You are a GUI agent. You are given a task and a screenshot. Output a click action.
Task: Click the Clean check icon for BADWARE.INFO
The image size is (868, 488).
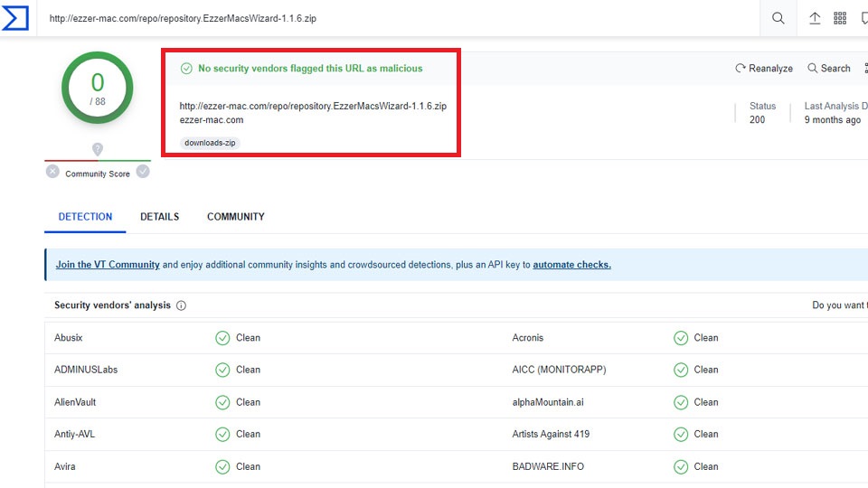(x=681, y=467)
